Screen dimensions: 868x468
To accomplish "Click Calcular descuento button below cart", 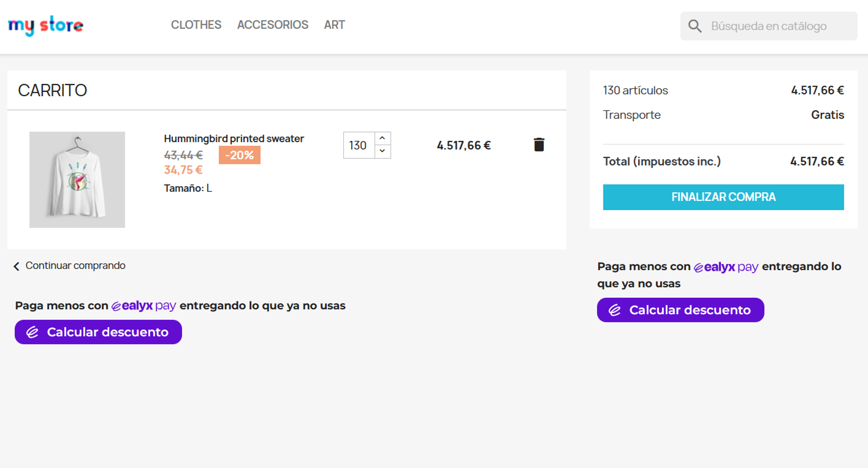I will (x=98, y=332).
